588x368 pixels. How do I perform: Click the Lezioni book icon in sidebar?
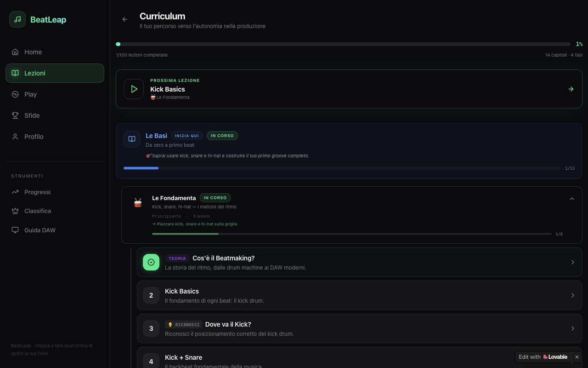click(x=15, y=73)
